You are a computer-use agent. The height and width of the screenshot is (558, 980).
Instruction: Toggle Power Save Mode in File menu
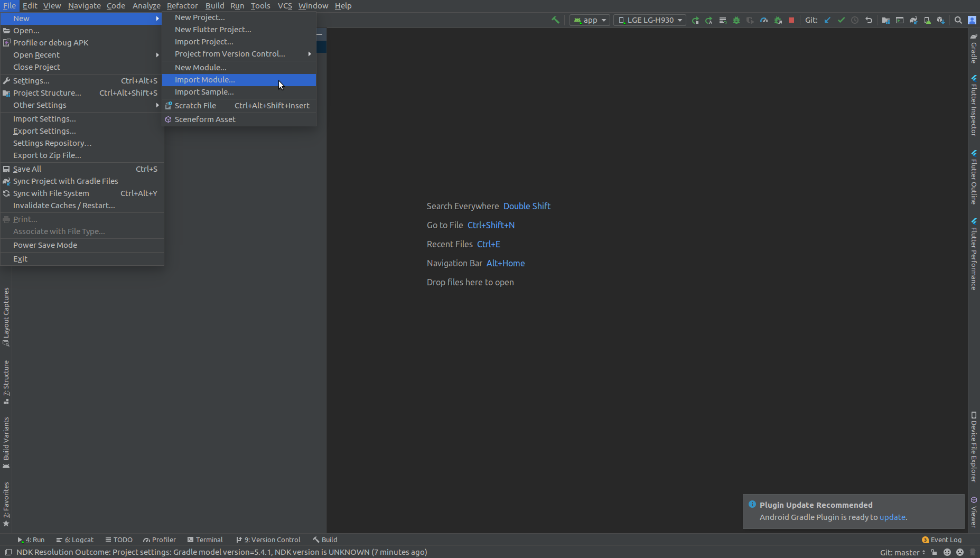point(82,245)
